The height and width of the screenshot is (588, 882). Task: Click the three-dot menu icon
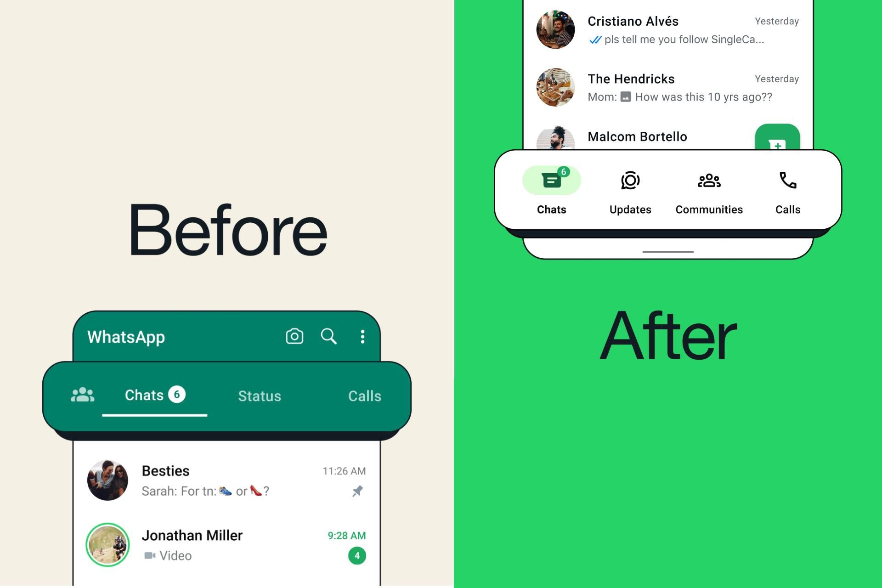coord(362,336)
